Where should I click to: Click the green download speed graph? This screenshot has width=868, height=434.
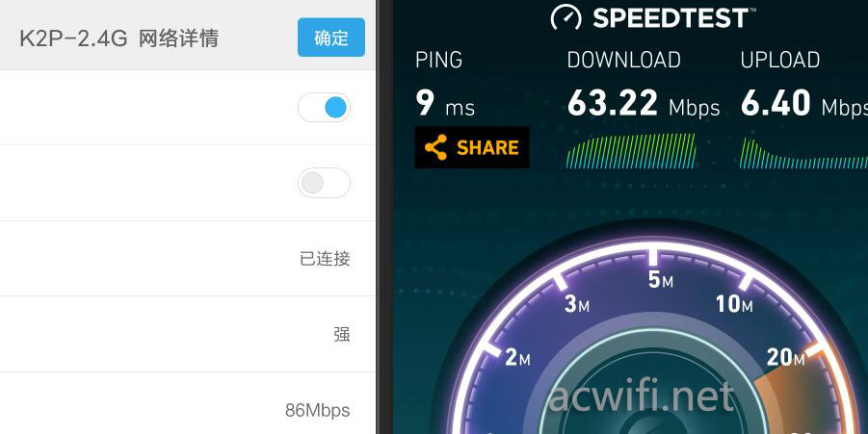[x=631, y=150]
